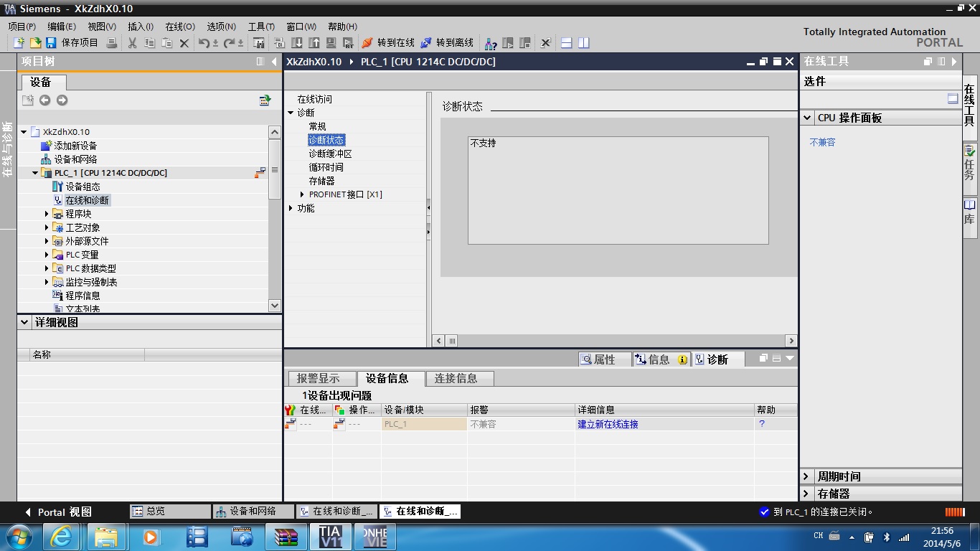Click the copy toolbar icon
Viewport: 980px width, 551px height.
pos(150,43)
